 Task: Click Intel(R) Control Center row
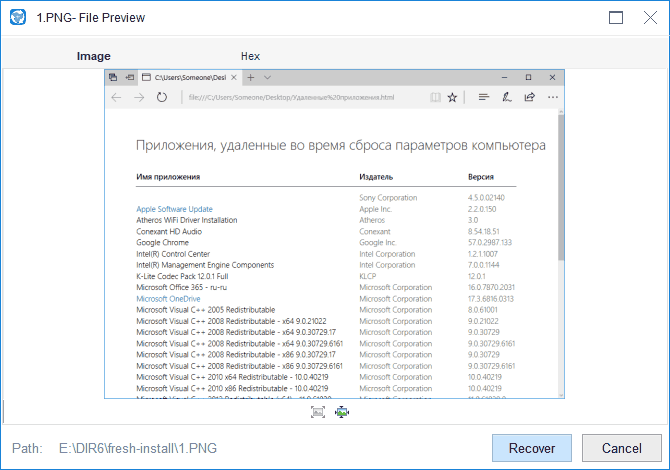tap(173, 254)
